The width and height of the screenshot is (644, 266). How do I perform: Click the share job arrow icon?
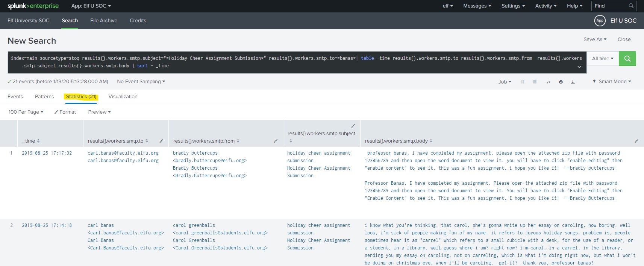coord(549,82)
